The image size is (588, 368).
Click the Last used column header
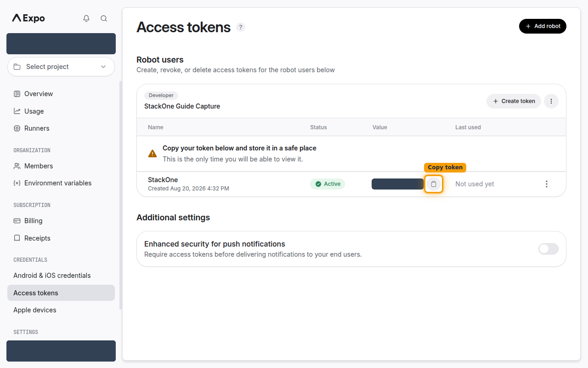pos(468,127)
